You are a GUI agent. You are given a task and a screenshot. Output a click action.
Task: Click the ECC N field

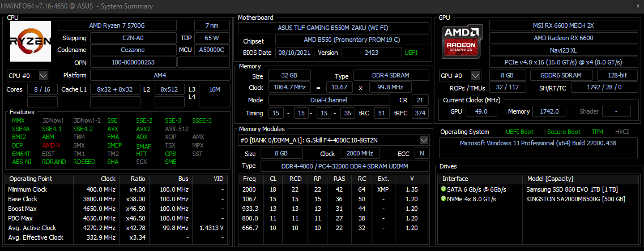421,153
